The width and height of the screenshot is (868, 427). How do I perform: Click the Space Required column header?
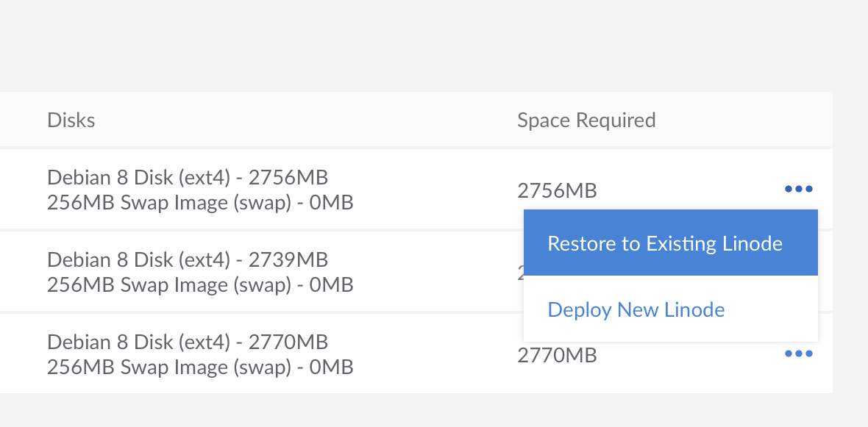586,120
